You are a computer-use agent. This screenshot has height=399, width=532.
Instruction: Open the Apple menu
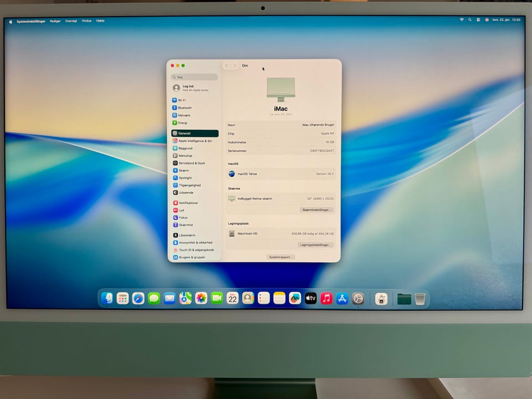tap(11, 22)
